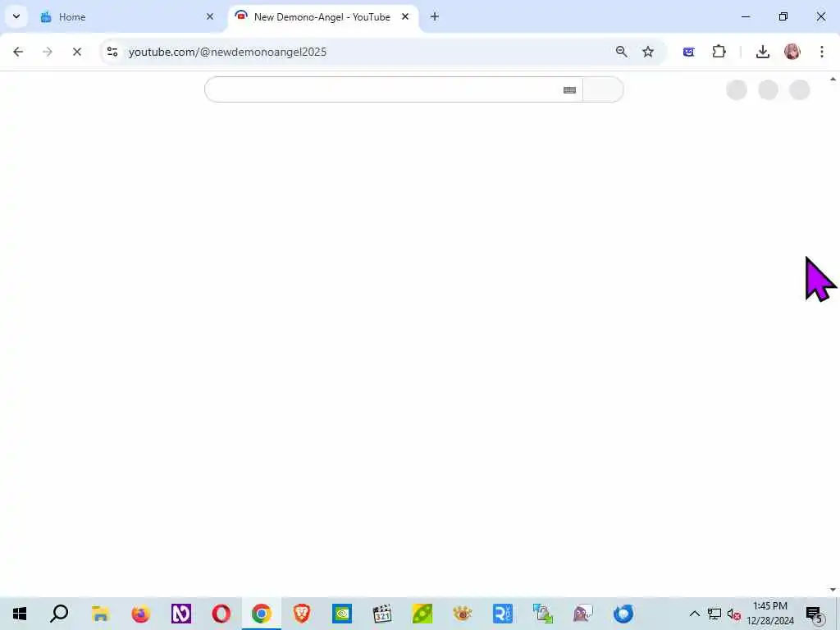This screenshot has width=840, height=630.
Task: Show hidden system tray icons
Action: click(694, 614)
